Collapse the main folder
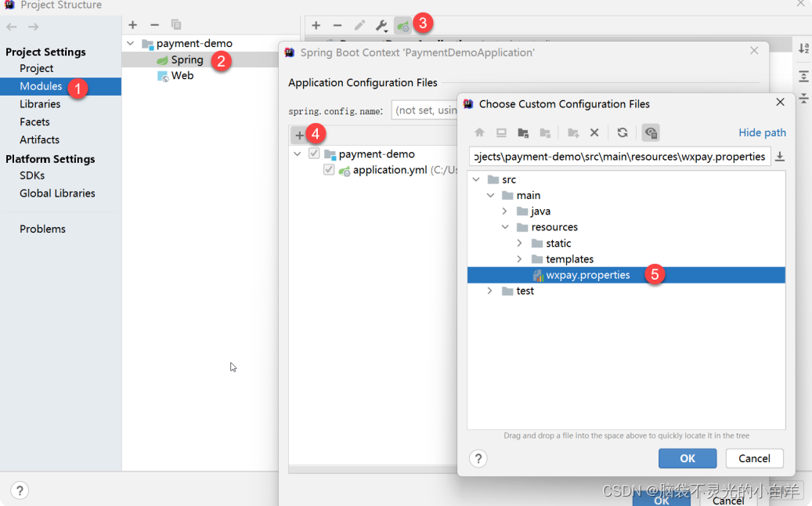The height and width of the screenshot is (506, 812). coord(490,195)
